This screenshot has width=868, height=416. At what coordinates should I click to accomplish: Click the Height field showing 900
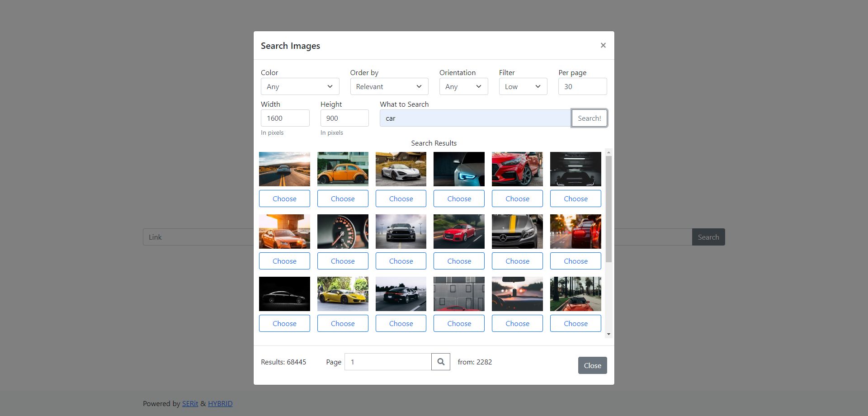click(x=344, y=118)
